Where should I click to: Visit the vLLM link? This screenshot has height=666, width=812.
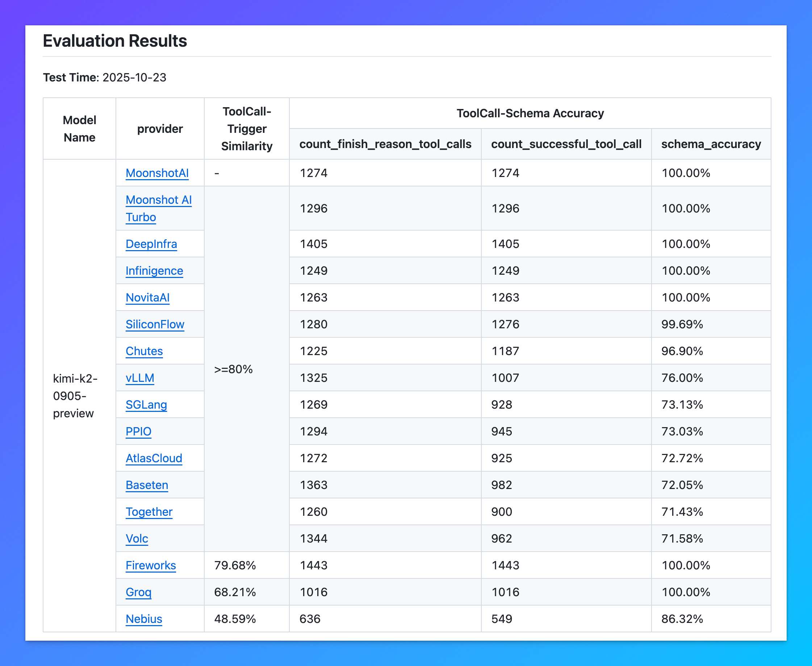(140, 378)
